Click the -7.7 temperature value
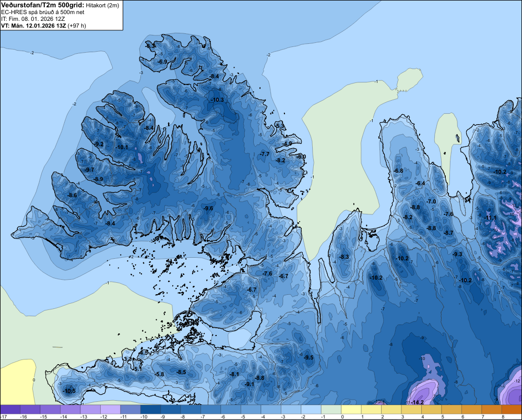The width and height of the screenshot is (522, 420). [x=265, y=154]
